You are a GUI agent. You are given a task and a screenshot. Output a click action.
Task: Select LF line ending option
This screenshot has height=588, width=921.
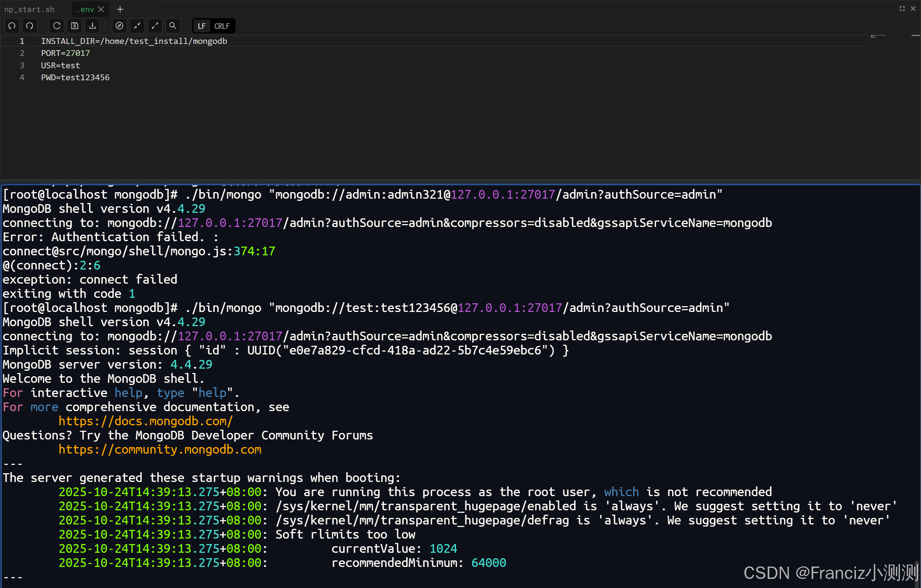pyautogui.click(x=202, y=26)
